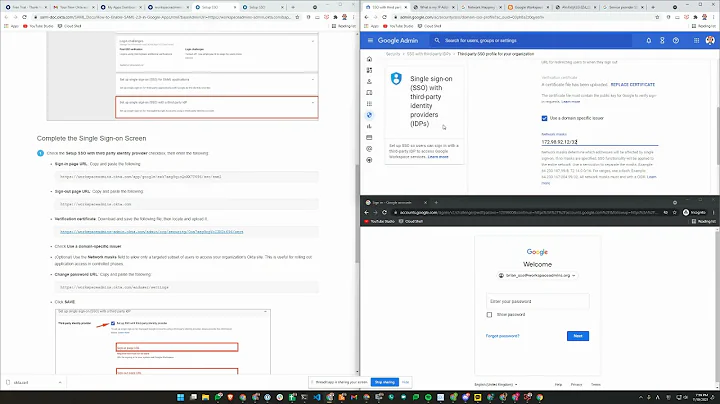Image resolution: width=720 pixels, height=404 pixels.
Task: Open File Explorer from the taskbar
Action: [x=205, y=397]
